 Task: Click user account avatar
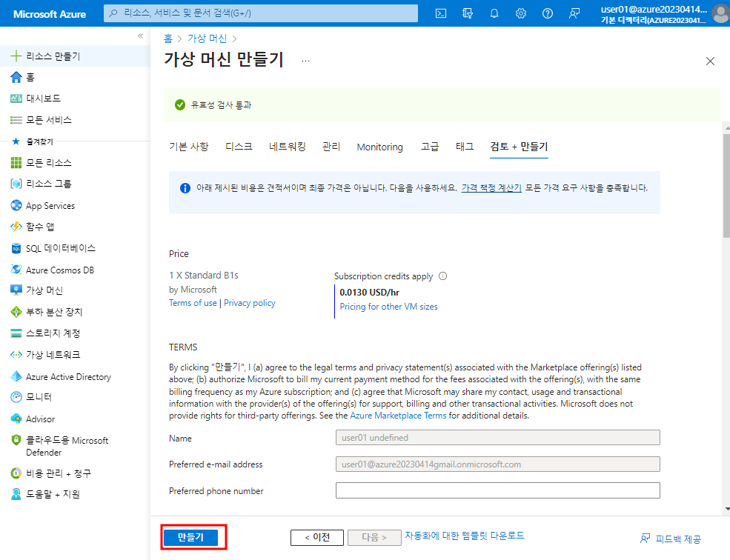pos(720,13)
